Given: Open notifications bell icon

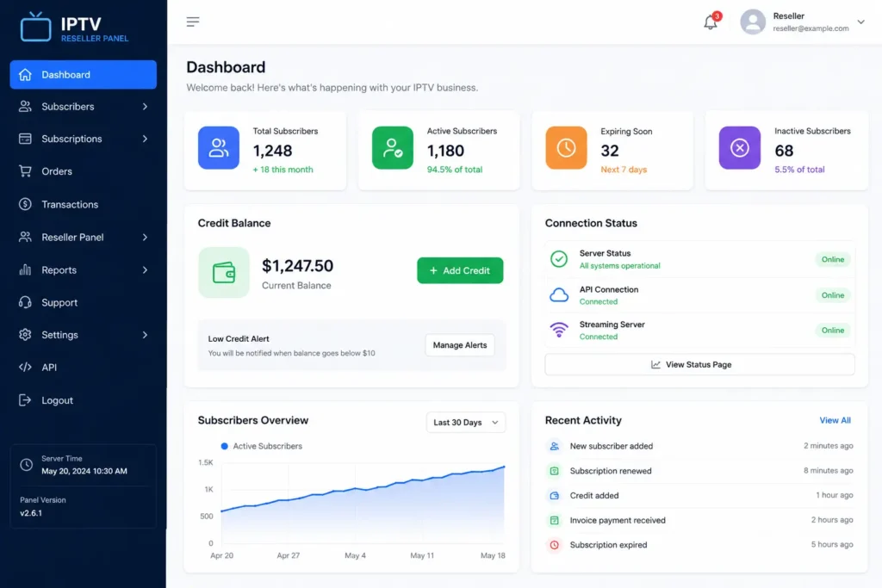Looking at the screenshot, I should (711, 22).
